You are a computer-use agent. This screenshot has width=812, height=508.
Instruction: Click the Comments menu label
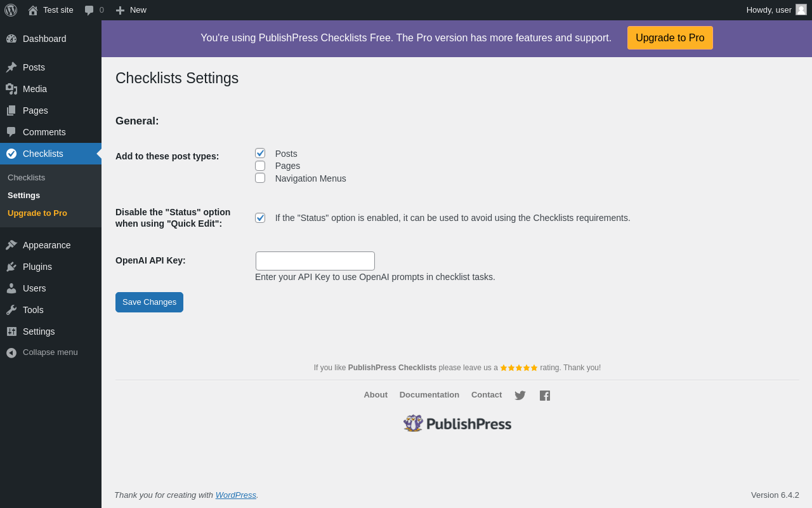(x=44, y=132)
